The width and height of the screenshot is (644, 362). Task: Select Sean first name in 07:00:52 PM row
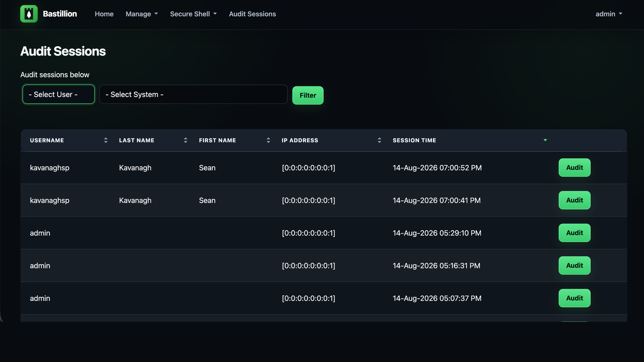(x=207, y=168)
